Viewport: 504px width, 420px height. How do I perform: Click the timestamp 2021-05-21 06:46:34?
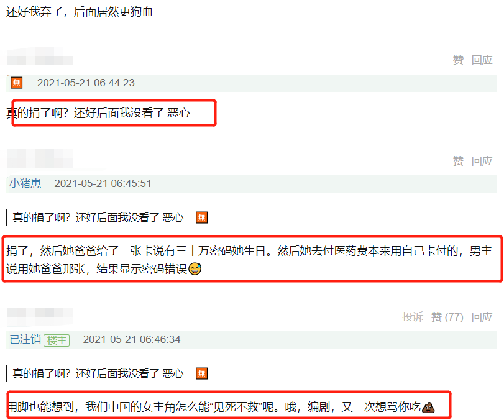pos(132,339)
